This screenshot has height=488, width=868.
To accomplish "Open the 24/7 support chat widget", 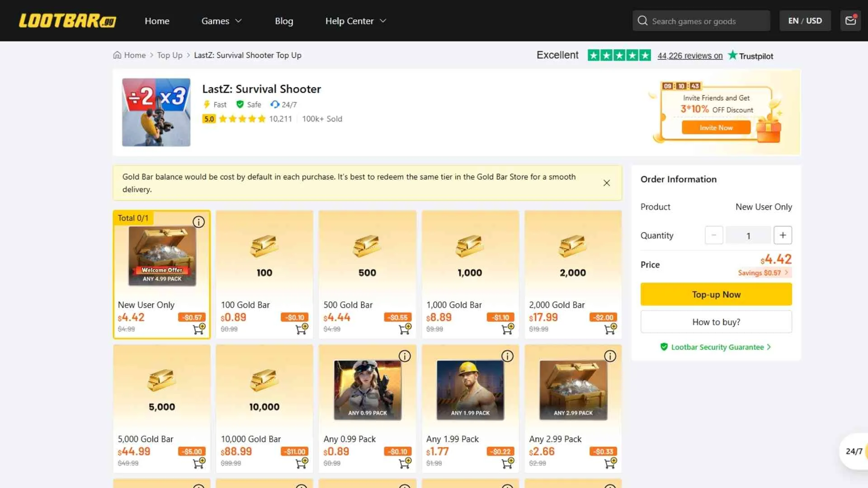I will pyautogui.click(x=854, y=451).
